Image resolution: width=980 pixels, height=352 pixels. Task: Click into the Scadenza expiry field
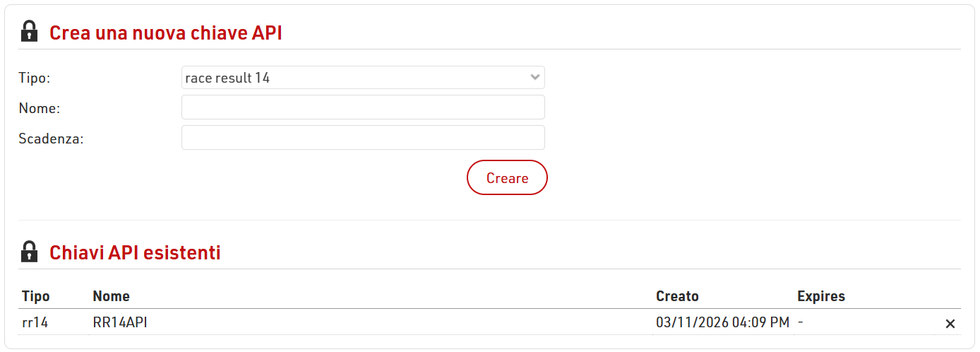(363, 138)
